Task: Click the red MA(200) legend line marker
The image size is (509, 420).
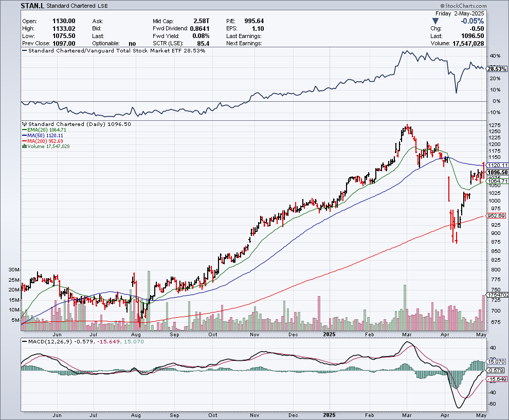Action: [x=24, y=141]
